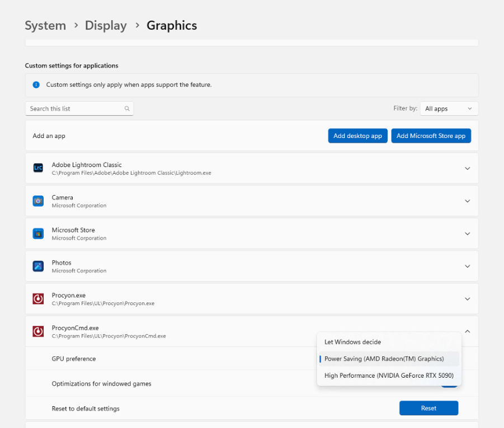The height and width of the screenshot is (428, 504).
Task: Go to Display in breadcrumb
Action: [106, 25]
